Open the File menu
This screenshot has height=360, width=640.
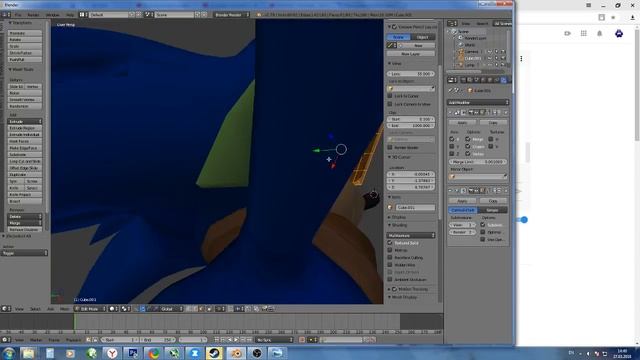pyautogui.click(x=18, y=15)
